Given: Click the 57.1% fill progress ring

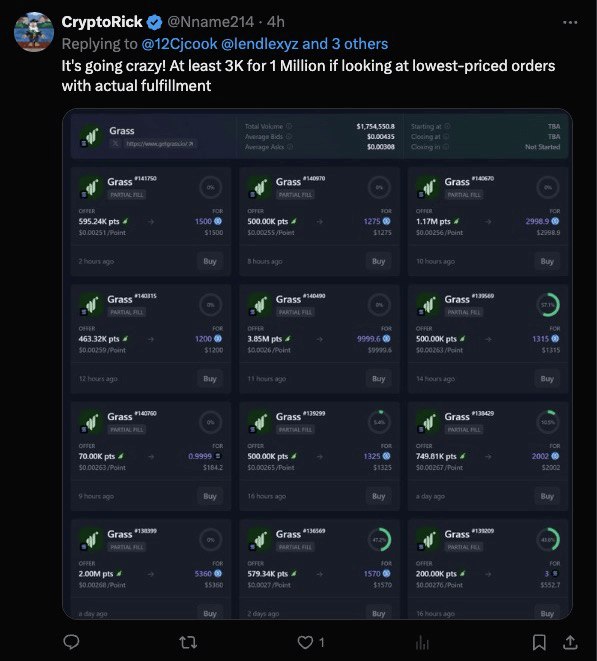Looking at the screenshot, I should [548, 305].
